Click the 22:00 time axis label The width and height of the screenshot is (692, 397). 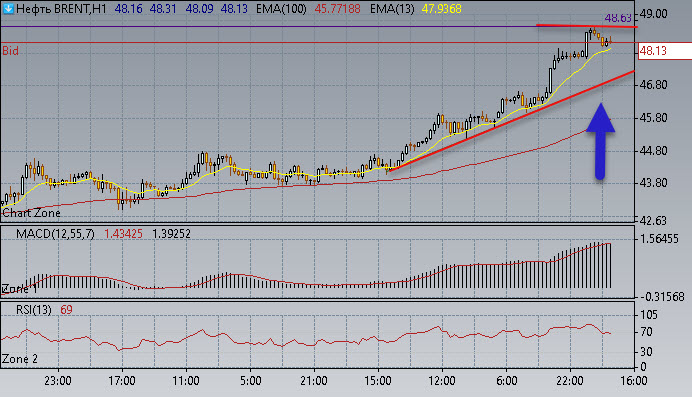(x=570, y=381)
